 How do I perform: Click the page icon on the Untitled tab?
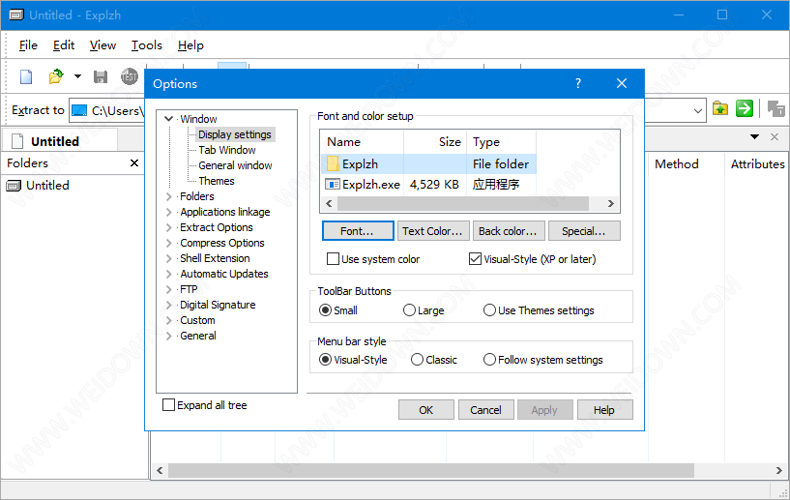click(18, 141)
